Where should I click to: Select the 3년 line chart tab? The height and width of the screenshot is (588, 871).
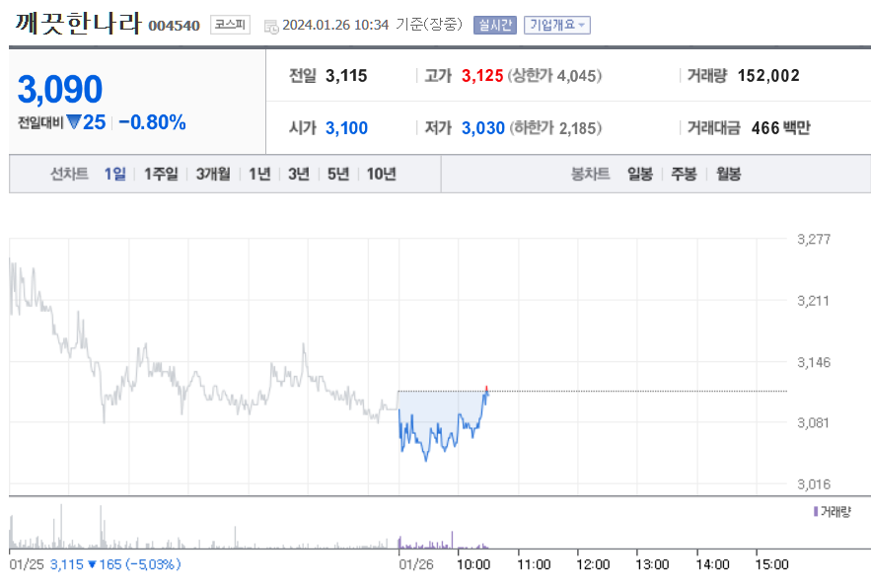pos(298,174)
